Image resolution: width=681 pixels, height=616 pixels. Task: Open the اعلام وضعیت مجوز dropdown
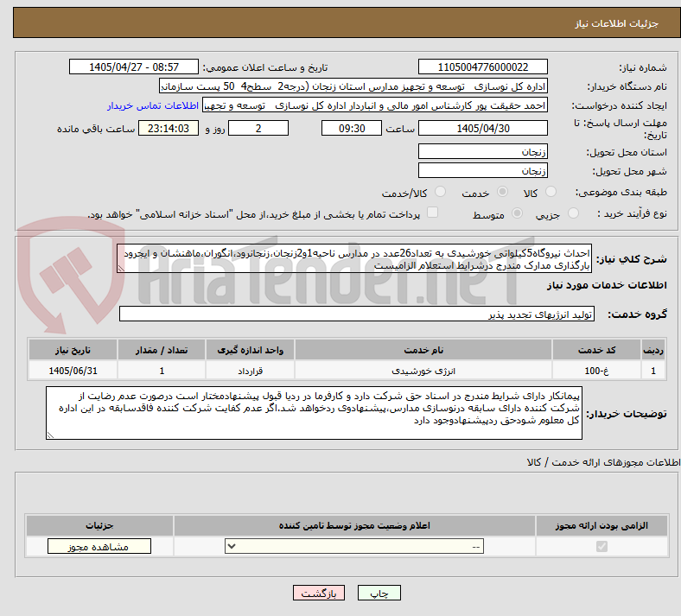coord(354,547)
